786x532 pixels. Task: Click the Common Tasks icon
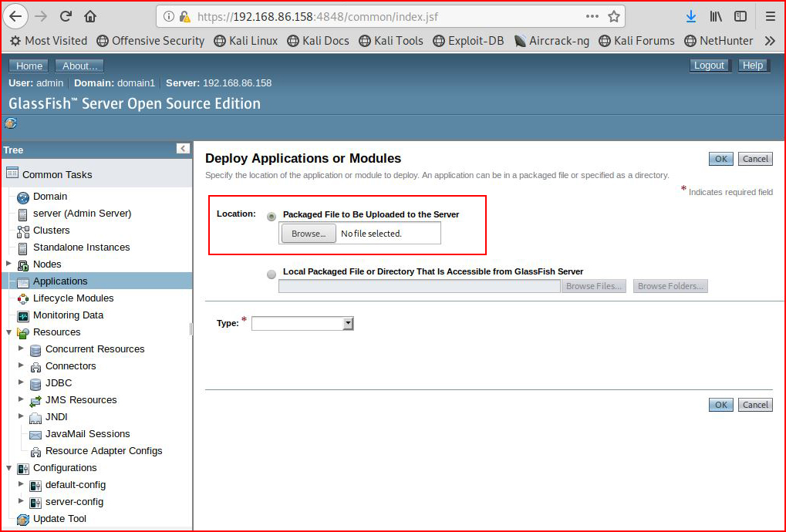[12, 173]
